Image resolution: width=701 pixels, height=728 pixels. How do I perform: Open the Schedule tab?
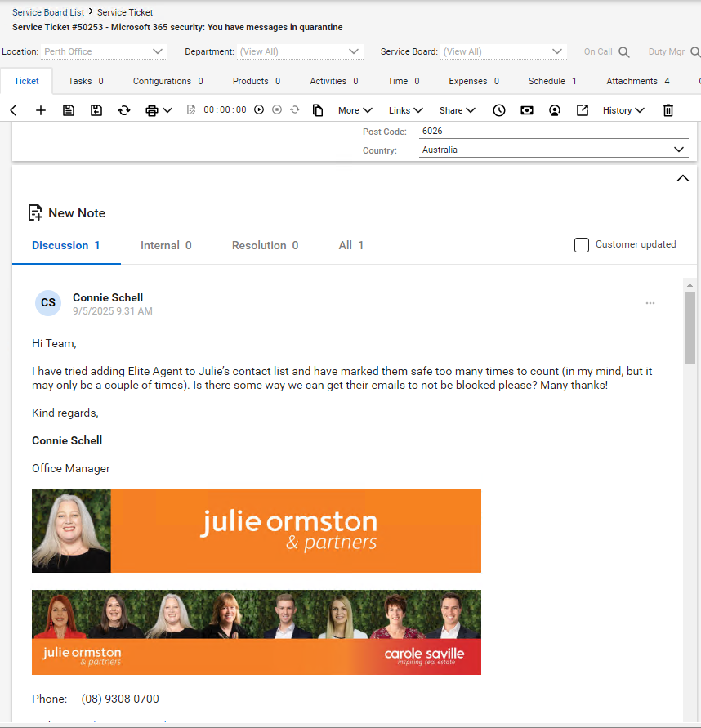coord(552,81)
